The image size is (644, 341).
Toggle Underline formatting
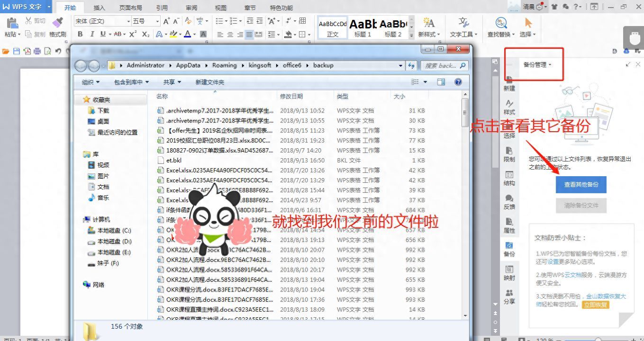(x=102, y=34)
